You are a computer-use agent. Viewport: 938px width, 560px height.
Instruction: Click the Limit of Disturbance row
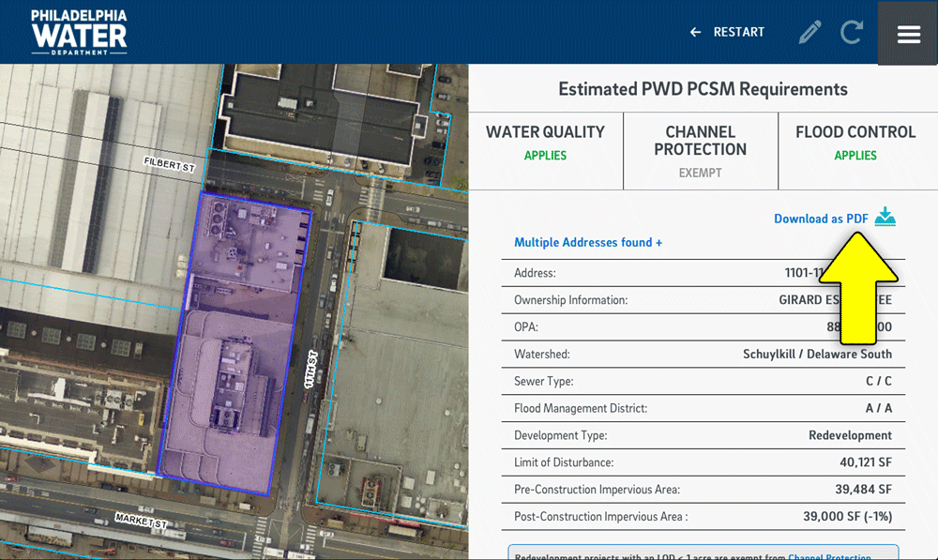(x=703, y=462)
